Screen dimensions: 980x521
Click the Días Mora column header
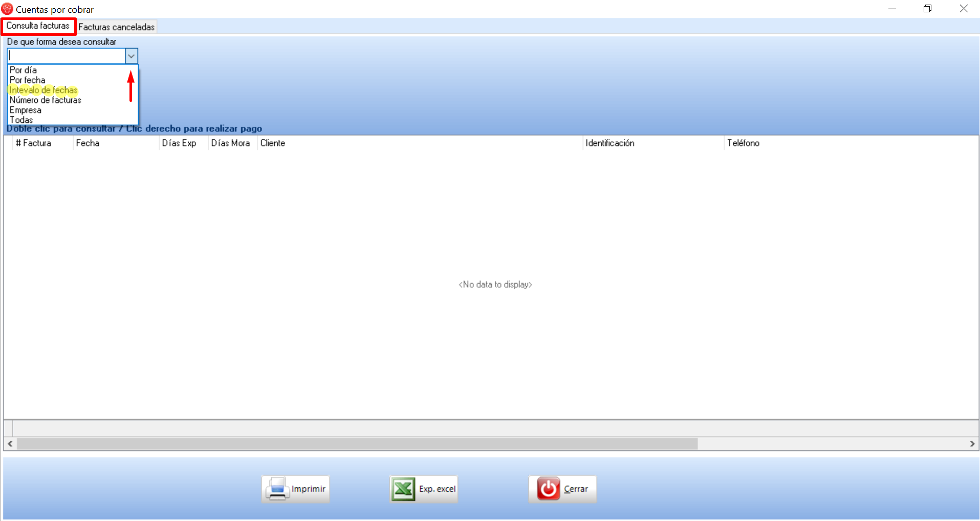pyautogui.click(x=230, y=143)
